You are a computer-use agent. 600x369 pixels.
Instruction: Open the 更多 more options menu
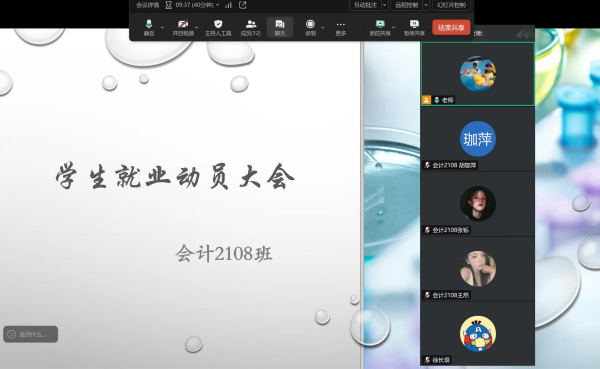click(x=341, y=28)
